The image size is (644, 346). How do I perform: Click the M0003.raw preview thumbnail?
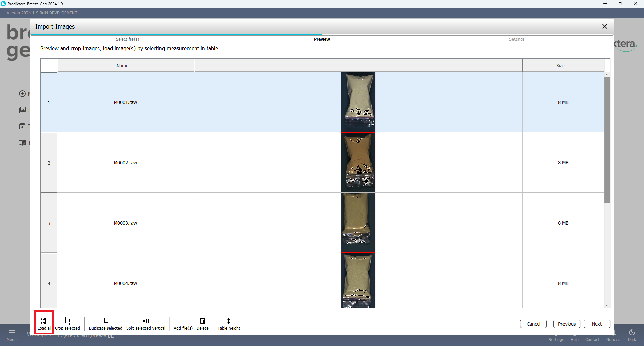click(x=358, y=223)
